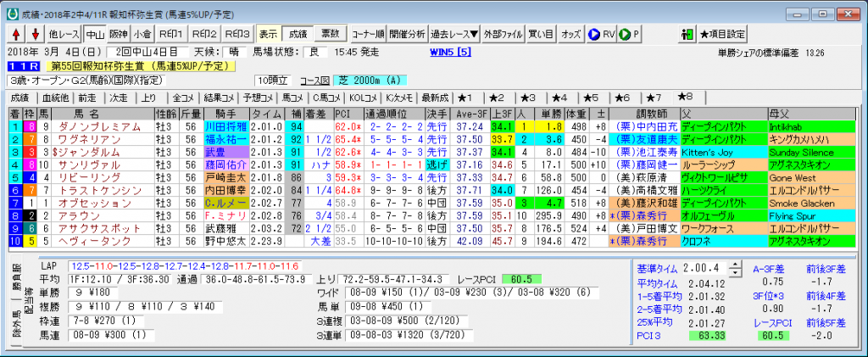The width and height of the screenshot is (868, 357).
Task: Expand the 過去レース▼ dropdown
Action: (x=454, y=34)
